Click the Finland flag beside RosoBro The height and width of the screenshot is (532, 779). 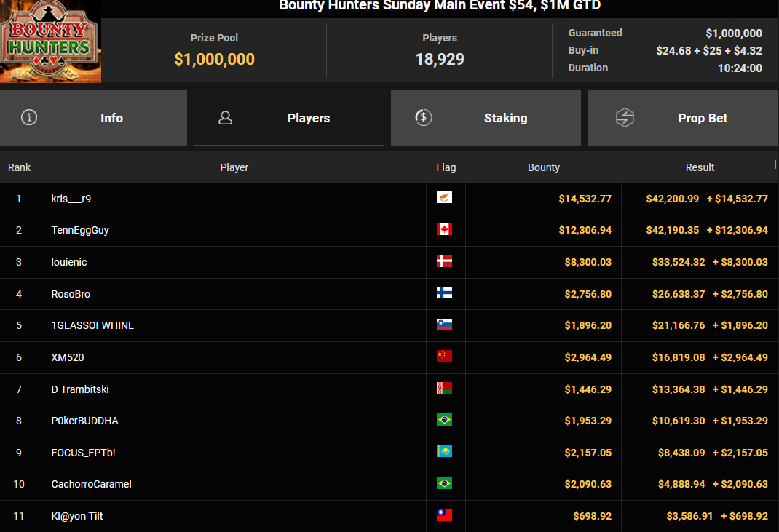(x=444, y=293)
